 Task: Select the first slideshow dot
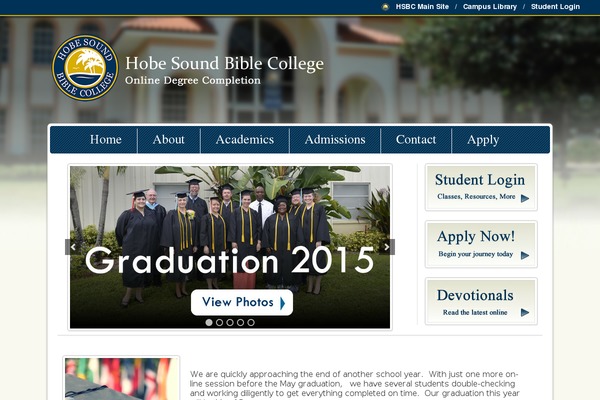[x=209, y=323]
